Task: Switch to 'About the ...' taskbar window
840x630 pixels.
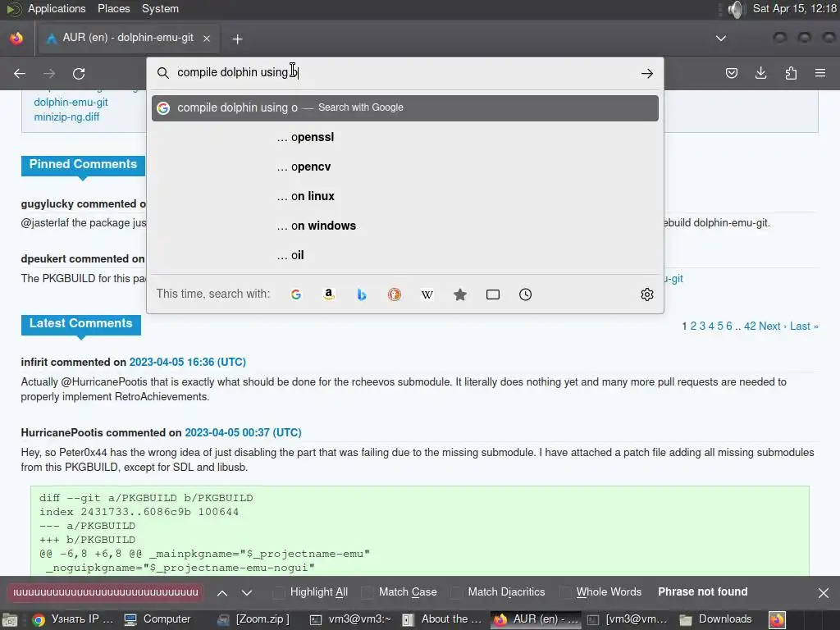Action: (x=442, y=620)
